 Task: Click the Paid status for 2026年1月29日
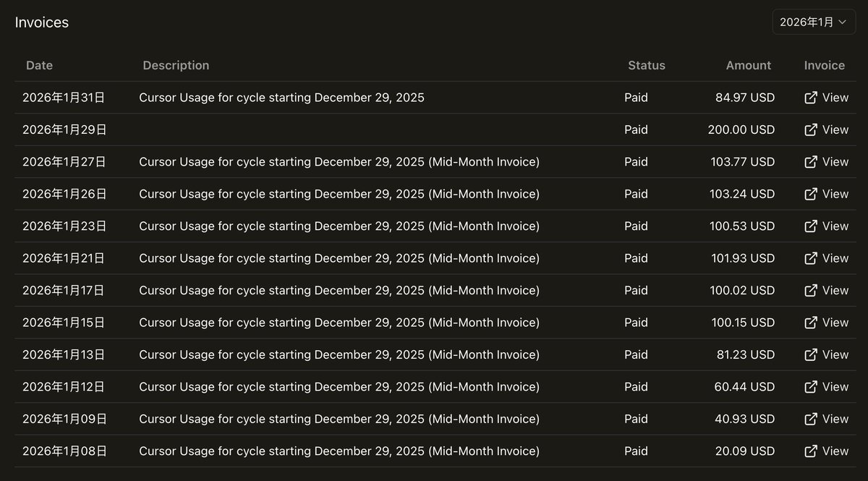point(636,129)
